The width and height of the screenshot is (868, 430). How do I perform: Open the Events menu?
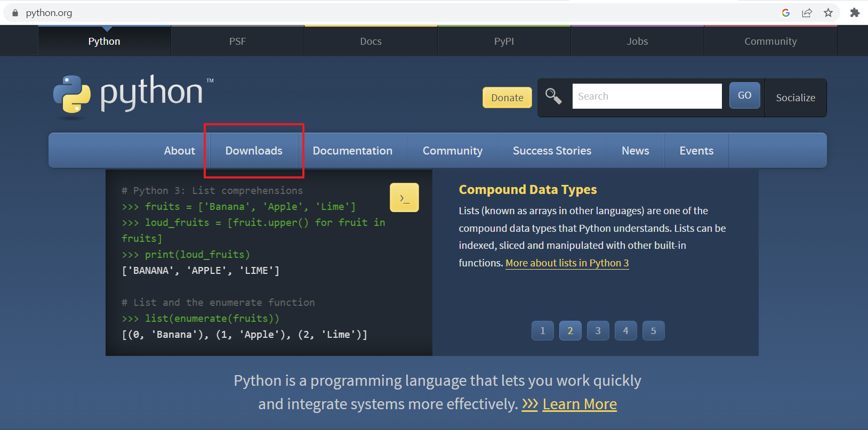(696, 151)
